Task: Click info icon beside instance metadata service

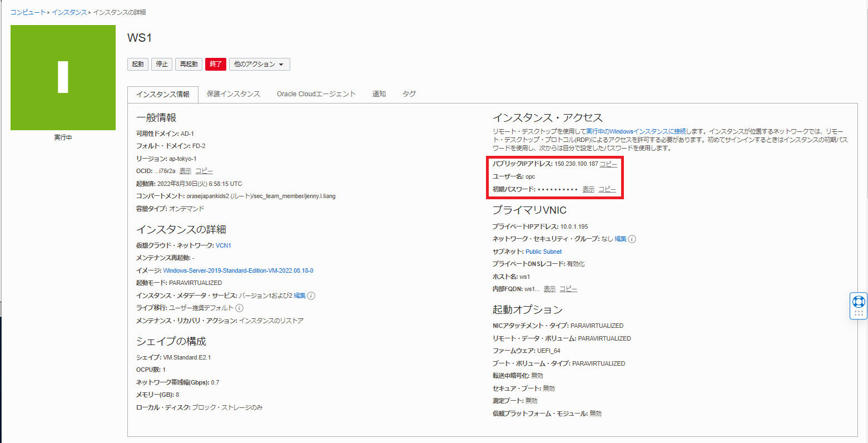Action: point(311,296)
